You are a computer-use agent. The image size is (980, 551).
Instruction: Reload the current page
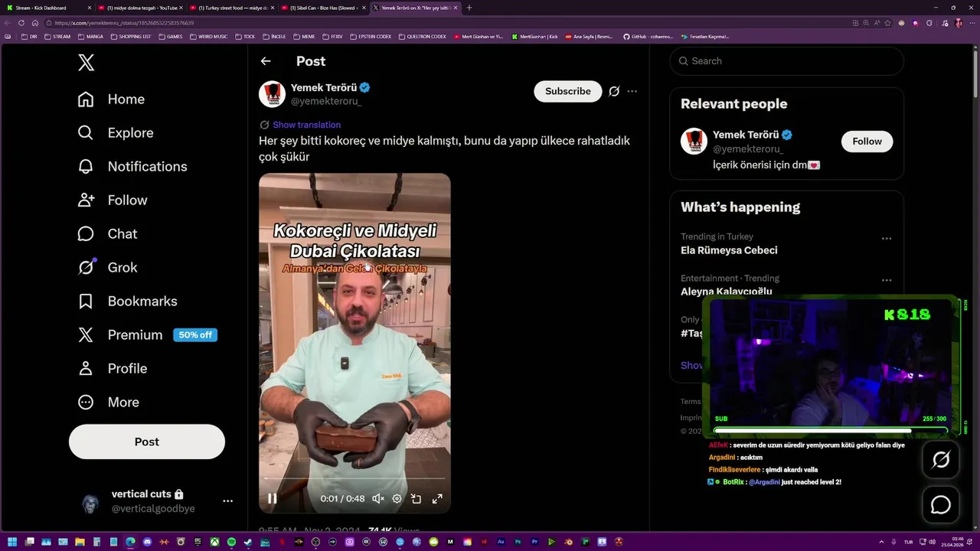tap(21, 23)
